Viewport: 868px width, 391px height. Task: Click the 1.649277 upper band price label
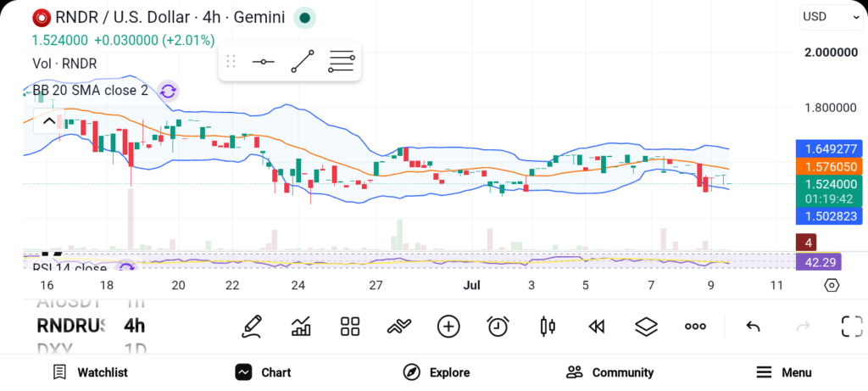(x=829, y=148)
